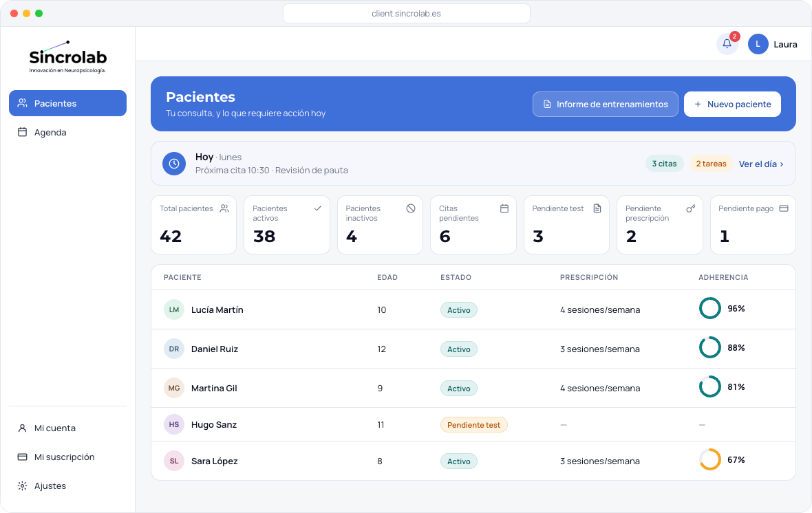Click the HS avatar for Hugo Sanz
Viewport: 812px width, 513px height.
(x=174, y=424)
